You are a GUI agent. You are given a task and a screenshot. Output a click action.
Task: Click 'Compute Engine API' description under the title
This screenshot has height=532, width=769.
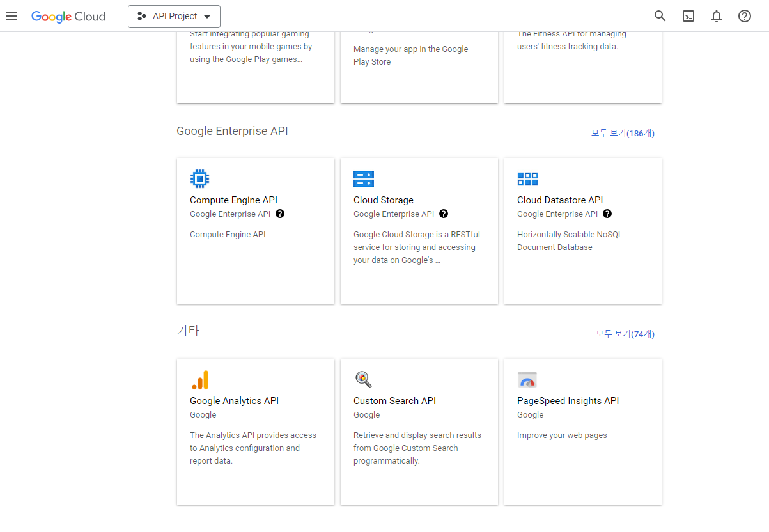228,235
